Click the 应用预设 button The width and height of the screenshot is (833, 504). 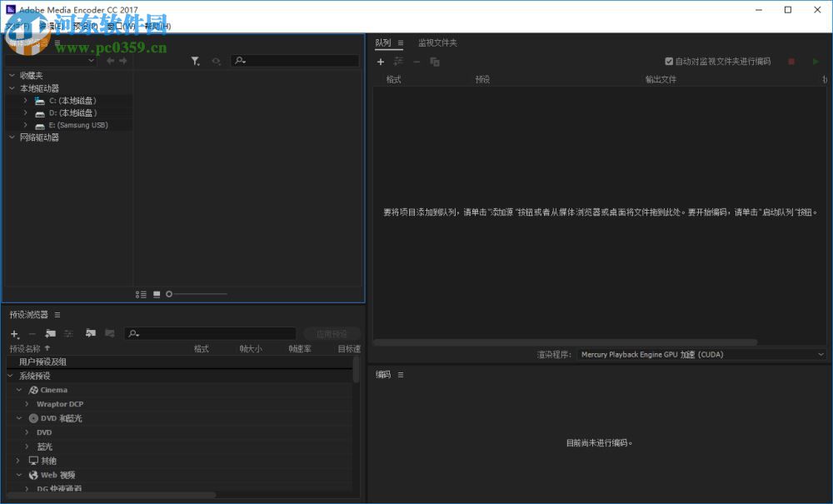pyautogui.click(x=332, y=333)
